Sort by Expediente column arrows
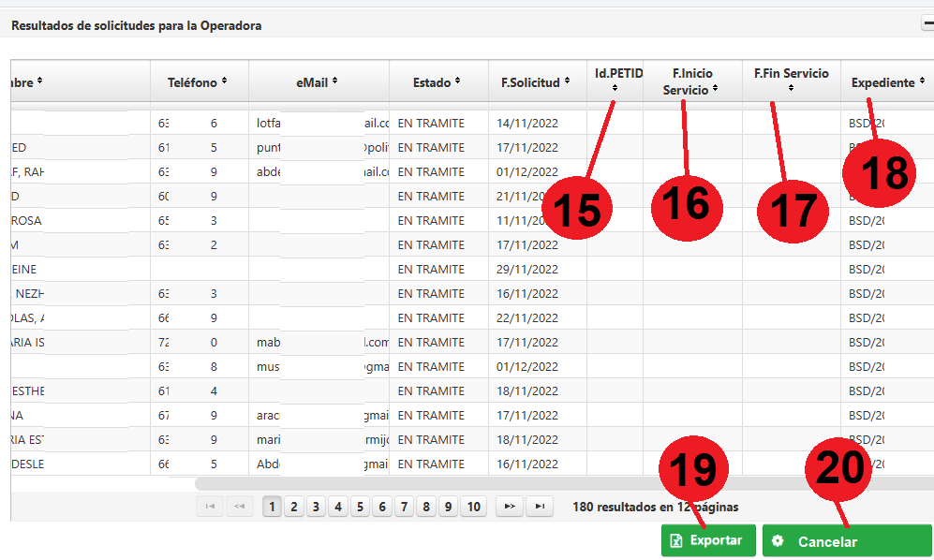 (922, 82)
